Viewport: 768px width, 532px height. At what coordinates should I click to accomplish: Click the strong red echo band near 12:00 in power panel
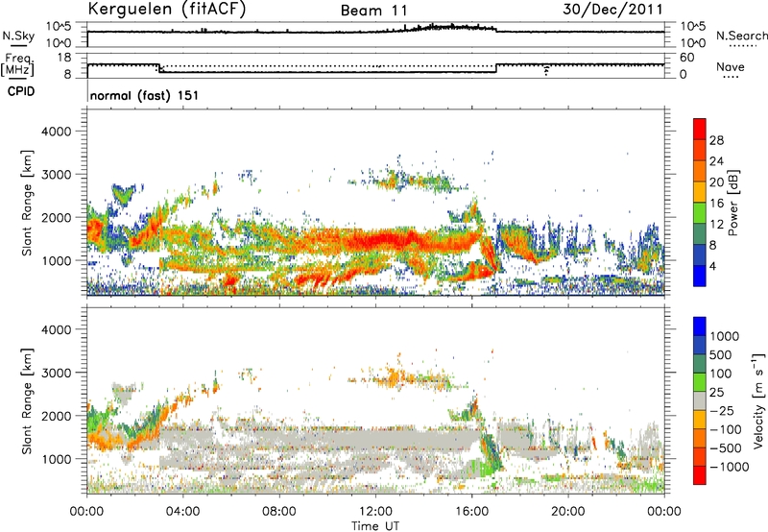(382, 241)
